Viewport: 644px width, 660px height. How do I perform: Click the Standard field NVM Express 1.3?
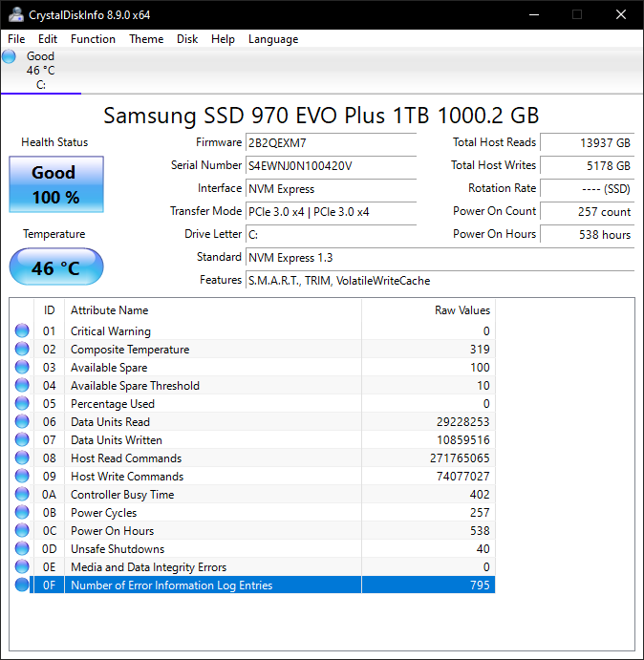440,257
